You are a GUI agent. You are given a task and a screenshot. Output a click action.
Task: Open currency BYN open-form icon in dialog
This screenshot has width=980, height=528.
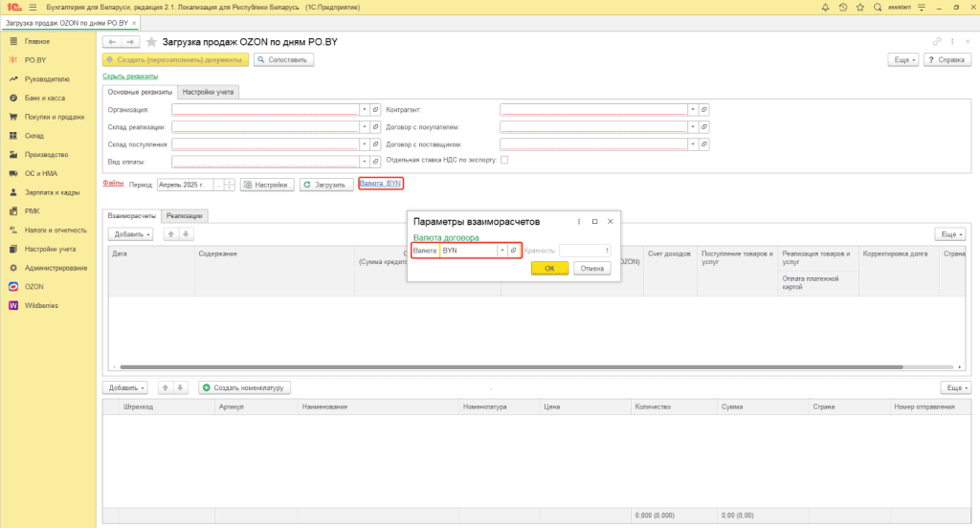514,250
